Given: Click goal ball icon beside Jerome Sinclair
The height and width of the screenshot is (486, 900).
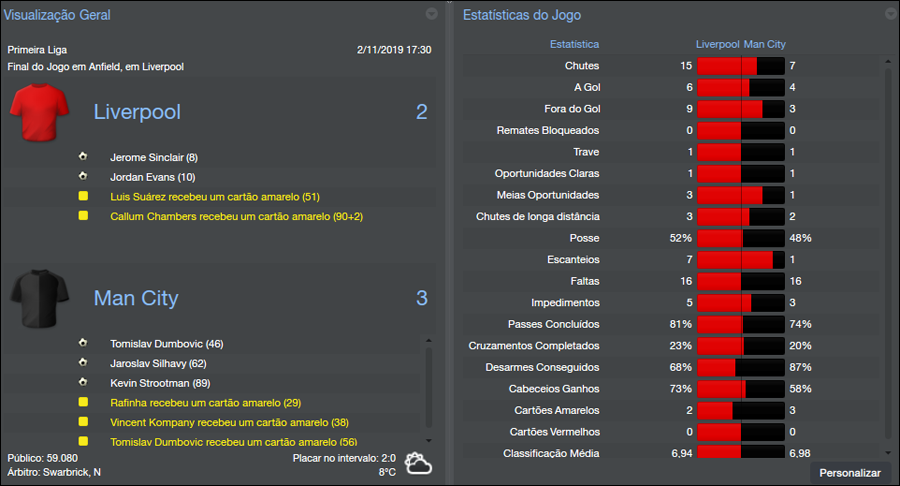Looking at the screenshot, I should pos(83,158).
